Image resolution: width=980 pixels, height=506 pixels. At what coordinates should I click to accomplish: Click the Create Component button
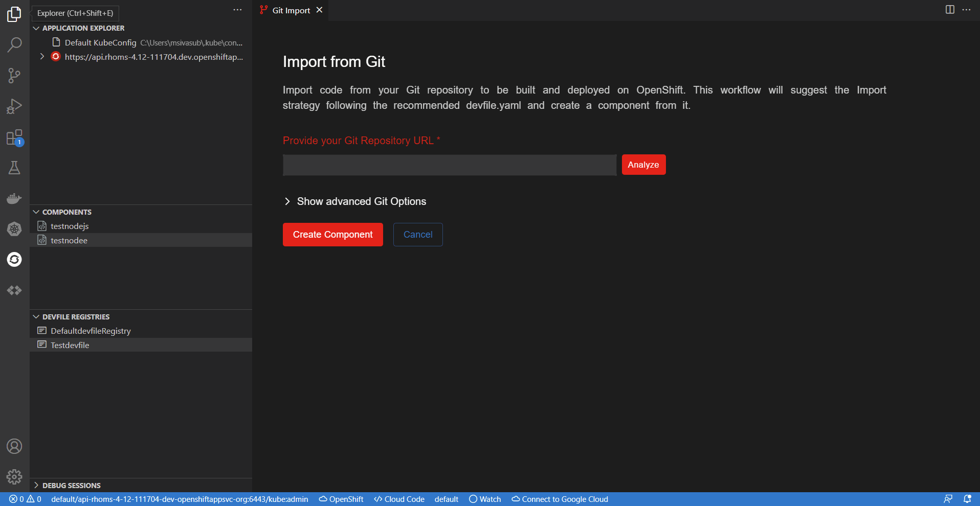point(333,235)
